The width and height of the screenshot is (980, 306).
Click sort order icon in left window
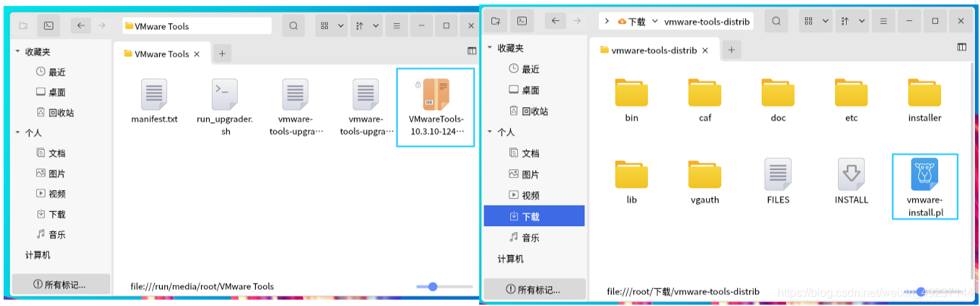359,26
